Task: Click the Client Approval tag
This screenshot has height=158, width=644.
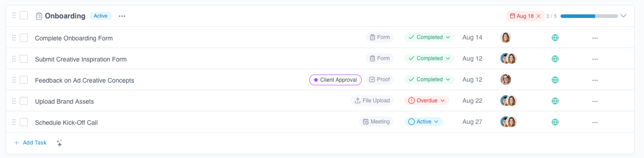Action: (335, 80)
